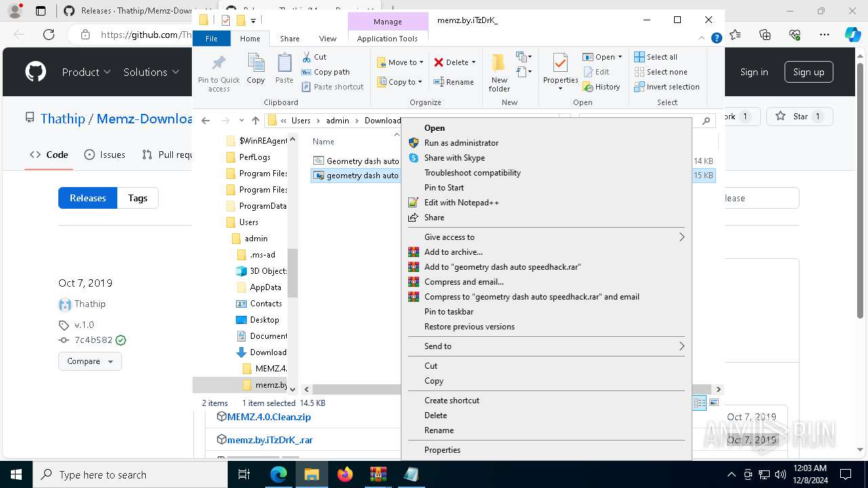Open the Compare dropdown on GitHub
The image size is (868, 488).
point(90,361)
